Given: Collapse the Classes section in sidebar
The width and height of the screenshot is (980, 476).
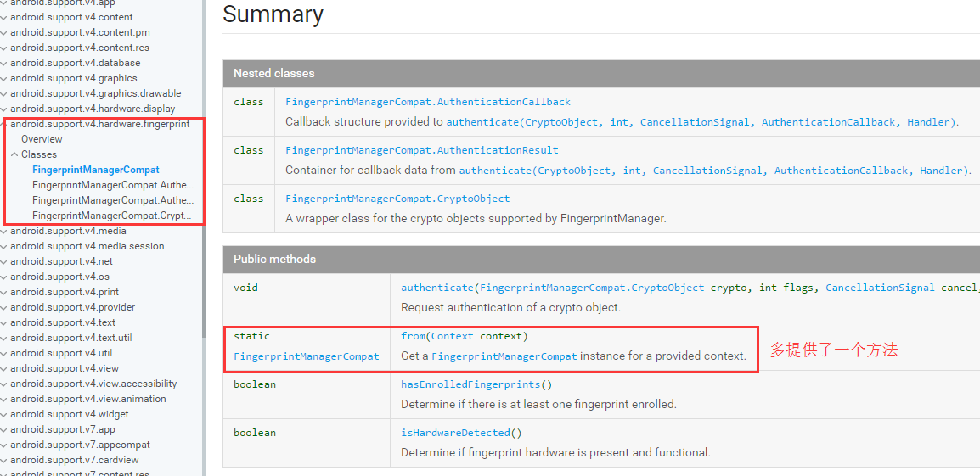Looking at the screenshot, I should click(x=14, y=154).
